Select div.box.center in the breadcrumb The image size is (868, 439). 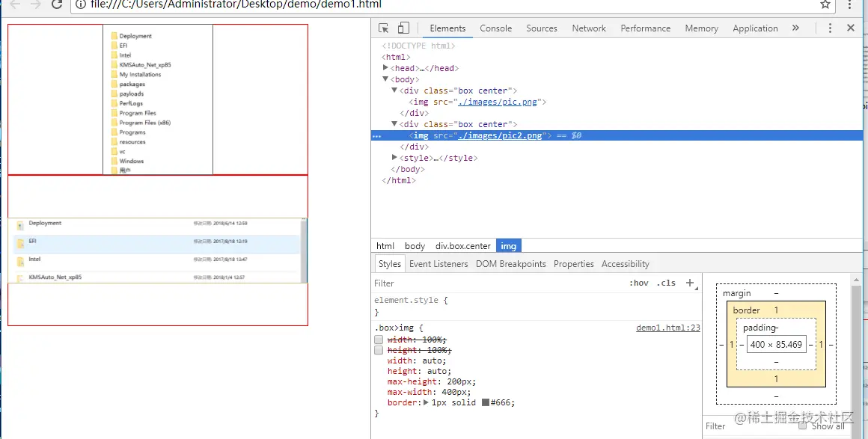click(x=462, y=246)
